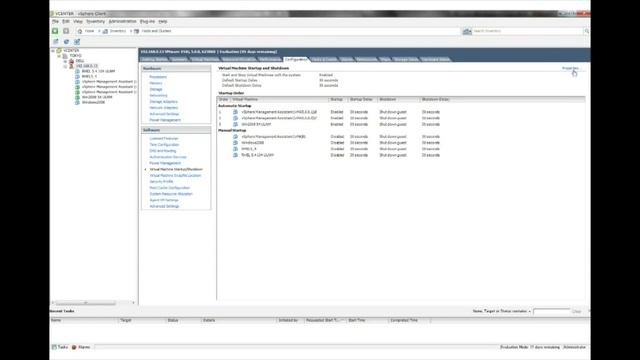The width and height of the screenshot is (640, 360).
Task: Open the Administration menu
Action: [122, 21]
